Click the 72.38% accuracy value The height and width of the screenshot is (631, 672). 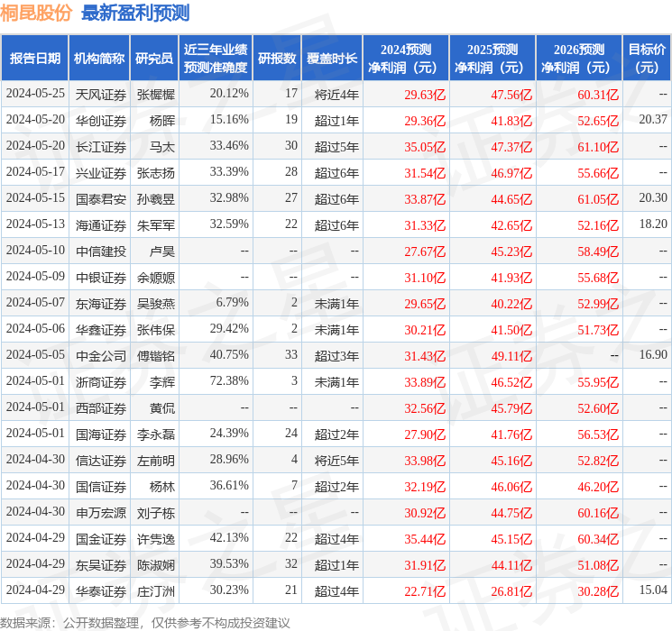pos(229,381)
